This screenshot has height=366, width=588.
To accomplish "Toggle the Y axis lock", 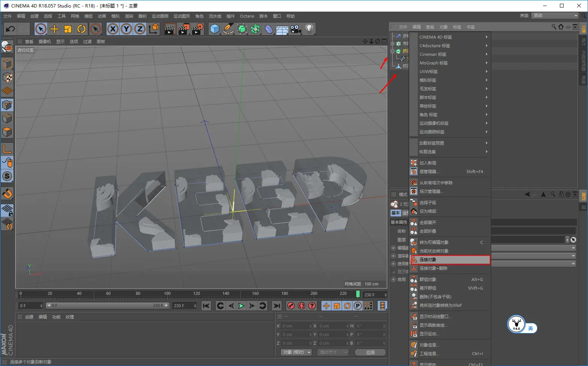I will pyautogui.click(x=126, y=29).
